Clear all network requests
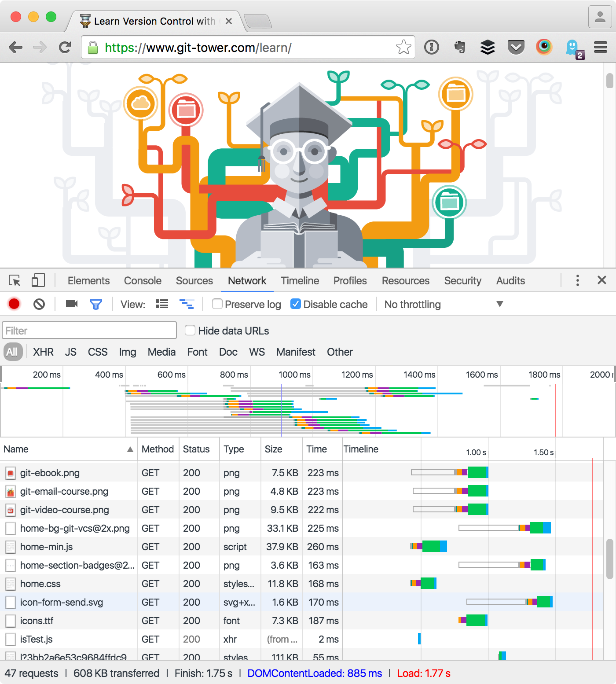Viewport: 616px width, 684px height. tap(39, 304)
